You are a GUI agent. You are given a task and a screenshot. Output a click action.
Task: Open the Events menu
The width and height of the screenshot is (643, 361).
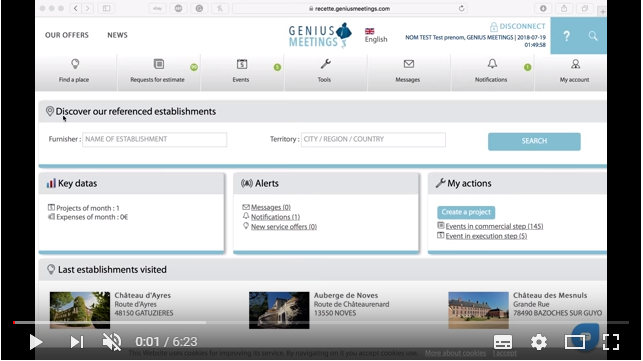242,72
